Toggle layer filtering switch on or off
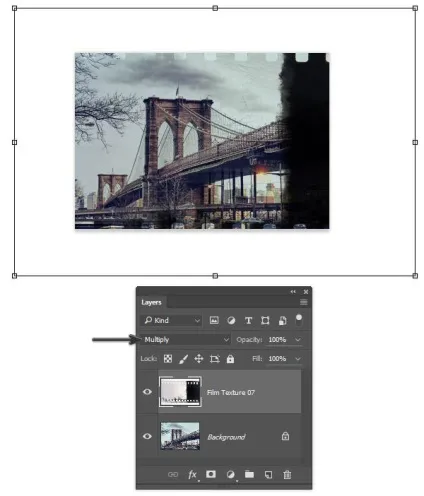 click(299, 320)
